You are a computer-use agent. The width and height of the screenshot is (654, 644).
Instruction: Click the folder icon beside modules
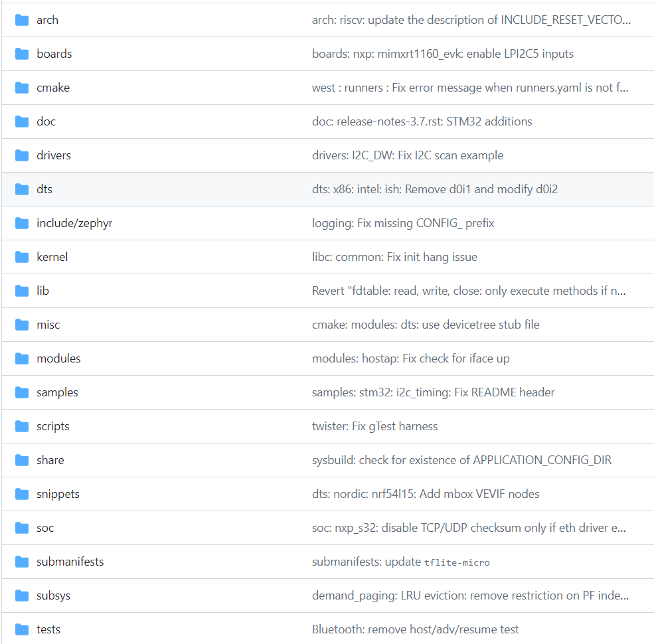pos(22,359)
